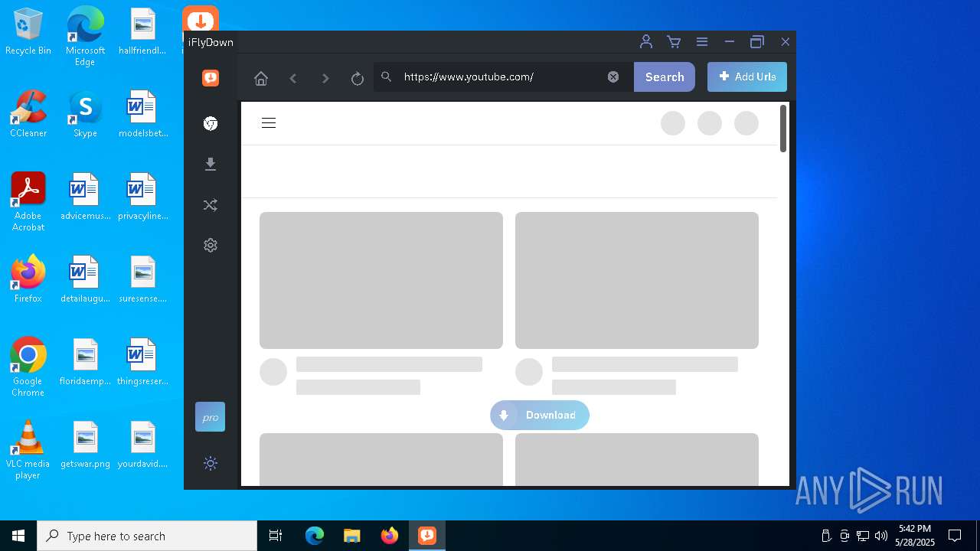Select the privacyline... Word document
The image size is (980, 551).
(142, 196)
